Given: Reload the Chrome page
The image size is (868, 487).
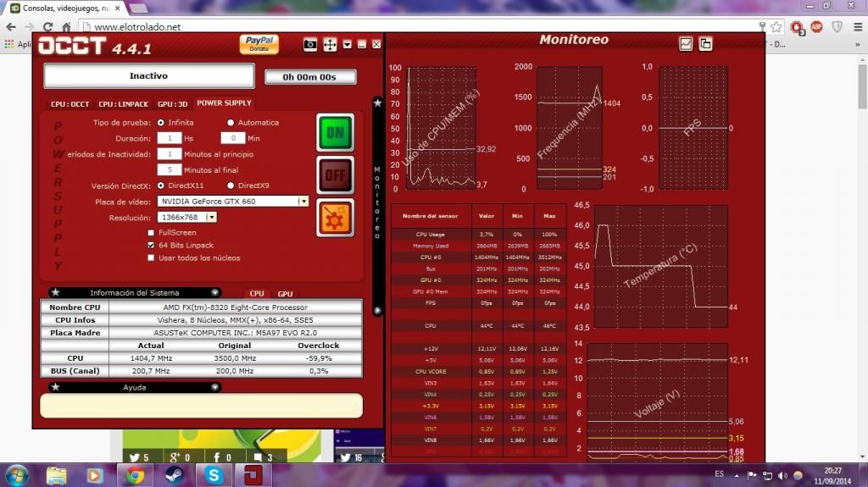Looking at the screenshot, I should 47,26.
